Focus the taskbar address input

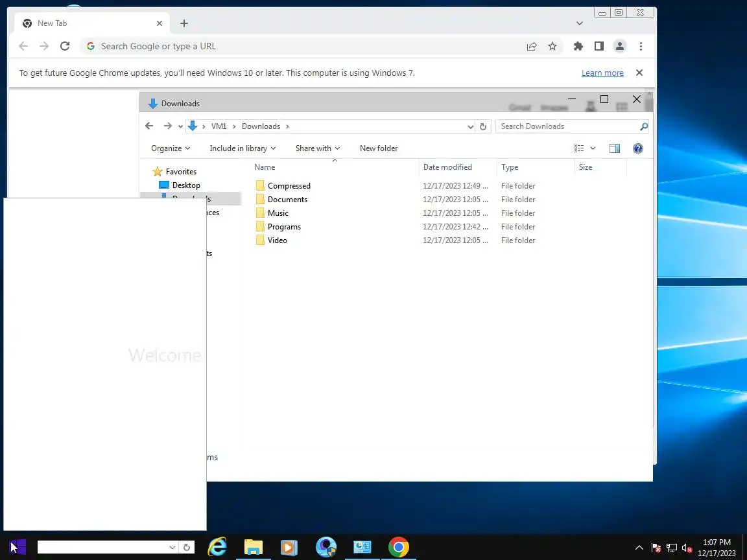pyautogui.click(x=102, y=548)
